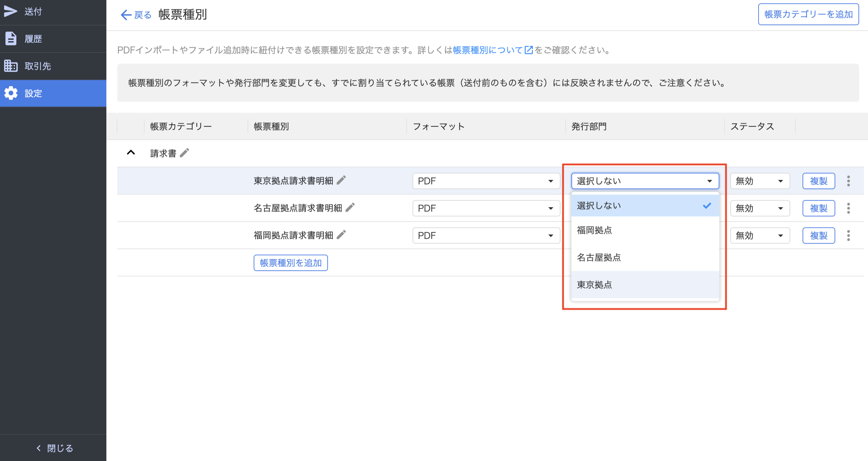Click pencil icon beside 福岡拠点請求書明細
This screenshot has width=868, height=461.
click(x=341, y=235)
